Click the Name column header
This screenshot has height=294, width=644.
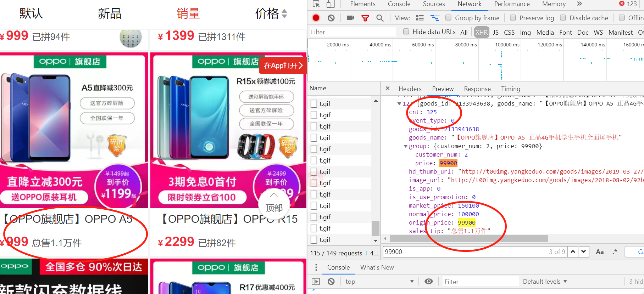coord(344,88)
